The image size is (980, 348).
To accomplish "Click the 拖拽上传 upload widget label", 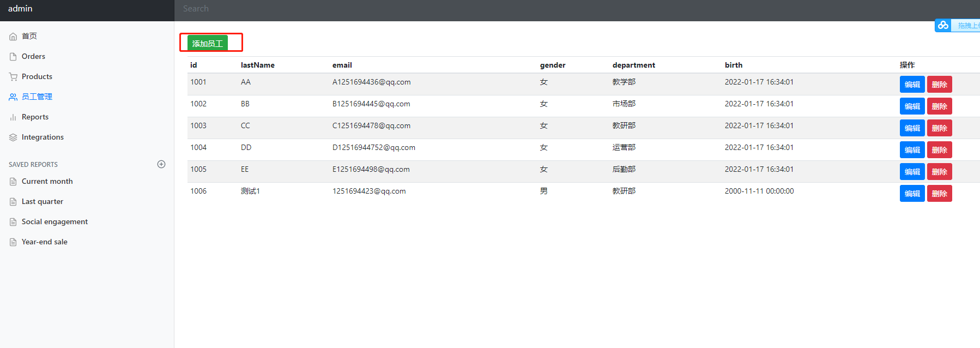I will [968, 26].
